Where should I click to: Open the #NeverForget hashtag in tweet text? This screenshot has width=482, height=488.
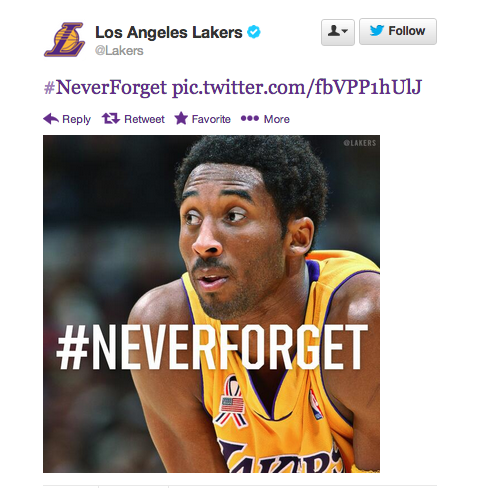105,88
